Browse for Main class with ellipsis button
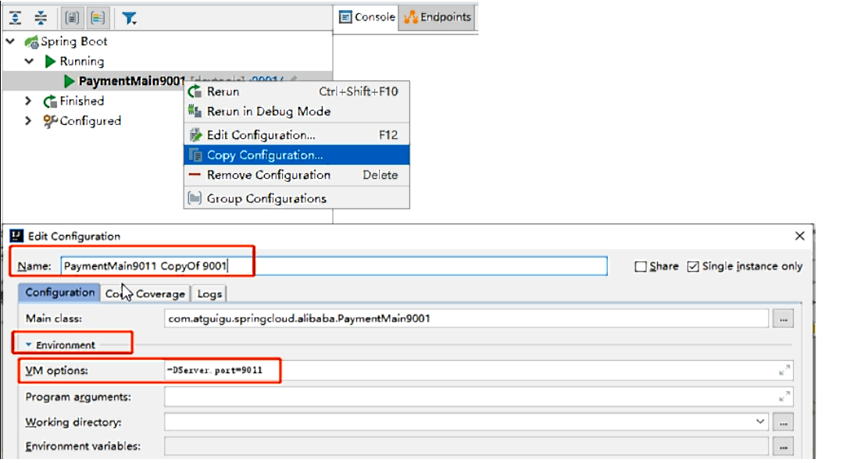 click(784, 319)
